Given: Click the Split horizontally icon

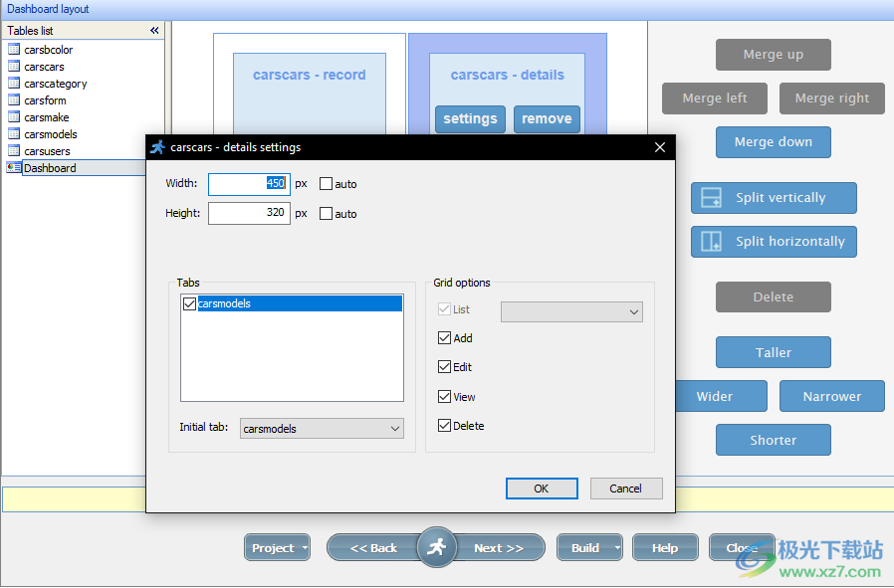Looking at the screenshot, I should 711,242.
